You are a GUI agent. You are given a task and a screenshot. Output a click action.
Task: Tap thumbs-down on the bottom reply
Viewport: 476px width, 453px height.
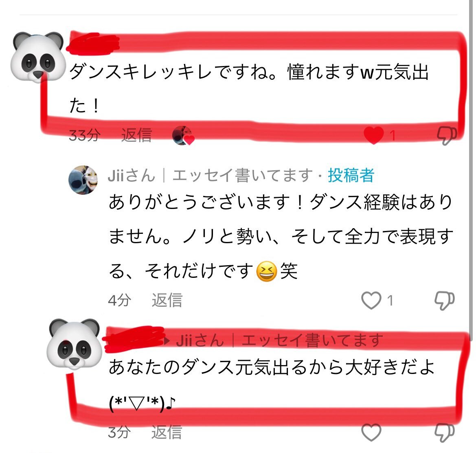pos(444,433)
